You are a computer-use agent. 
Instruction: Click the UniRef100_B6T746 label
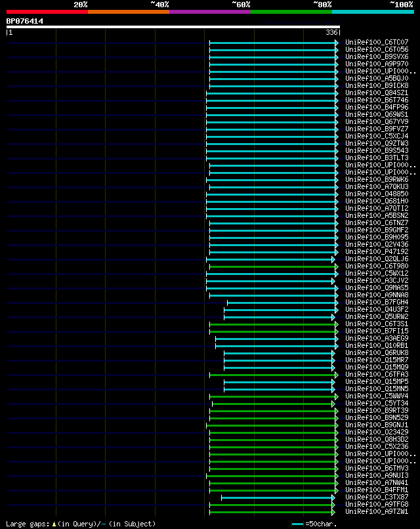[377, 100]
